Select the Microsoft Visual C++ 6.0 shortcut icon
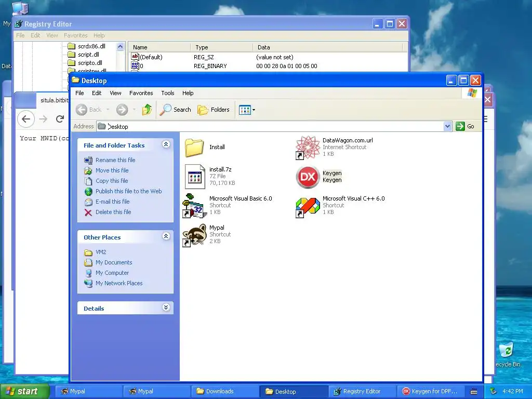This screenshot has width=532, height=399. tap(308, 207)
